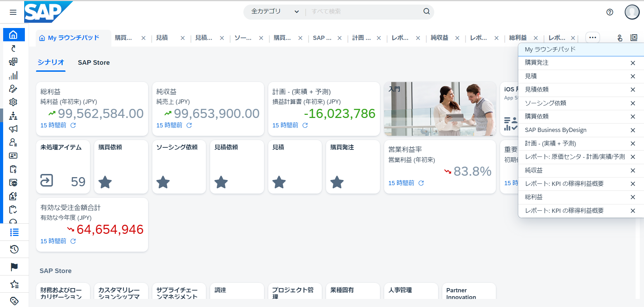The image size is (644, 307).
Task: Click the user profile avatar
Action: pyautogui.click(x=632, y=12)
